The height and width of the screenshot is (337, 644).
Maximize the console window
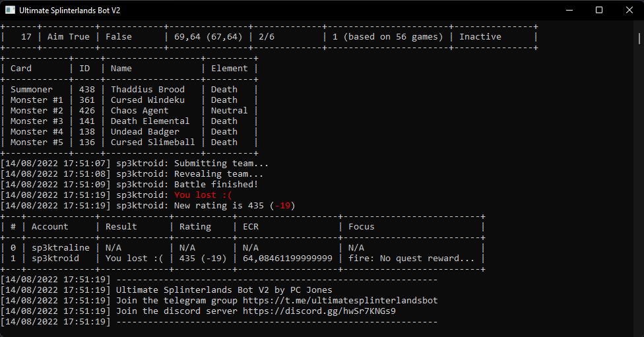coord(599,11)
